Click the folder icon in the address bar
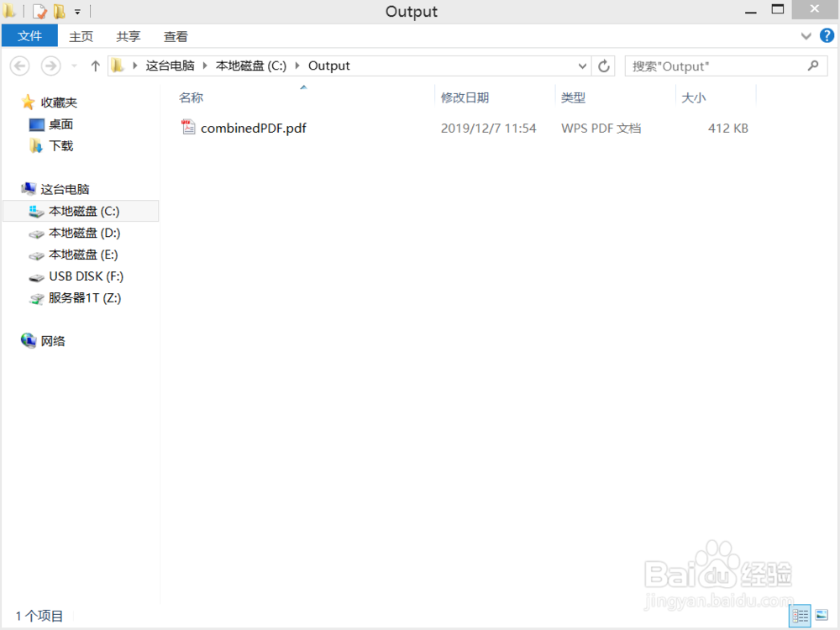The height and width of the screenshot is (630, 840). coord(118,65)
